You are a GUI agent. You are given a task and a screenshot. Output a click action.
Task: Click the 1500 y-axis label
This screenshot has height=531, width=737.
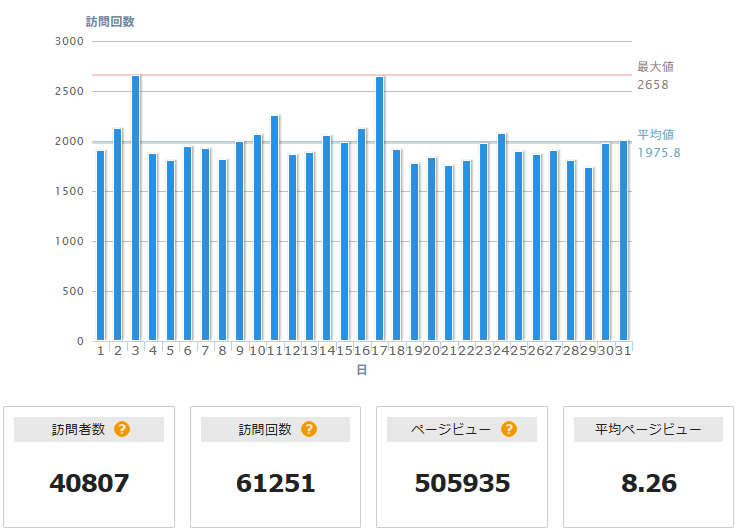click(70, 191)
